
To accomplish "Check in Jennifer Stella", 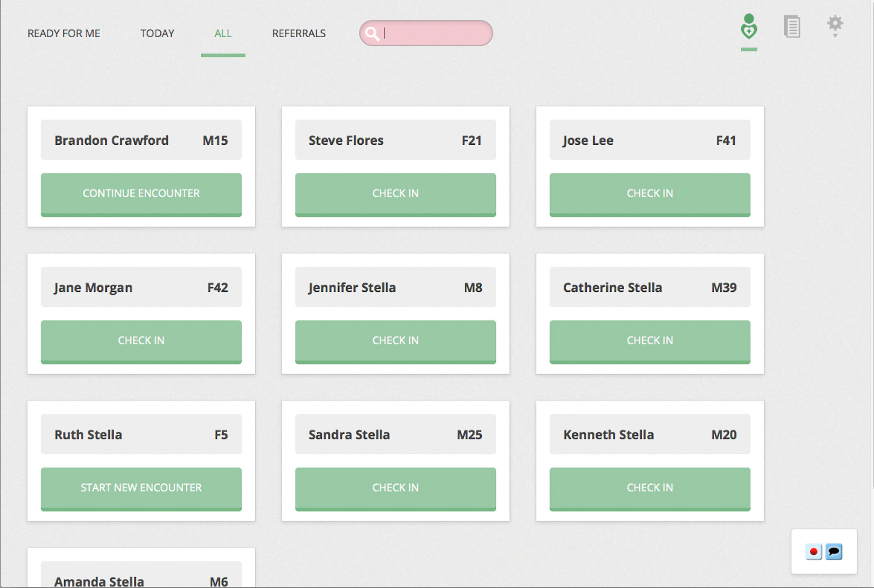I will (x=395, y=341).
